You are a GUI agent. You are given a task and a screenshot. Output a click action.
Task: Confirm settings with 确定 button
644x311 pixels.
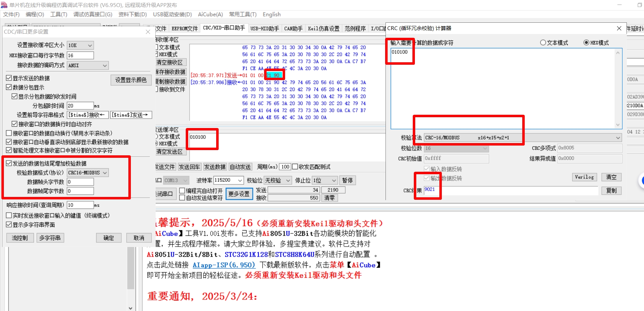click(x=109, y=238)
